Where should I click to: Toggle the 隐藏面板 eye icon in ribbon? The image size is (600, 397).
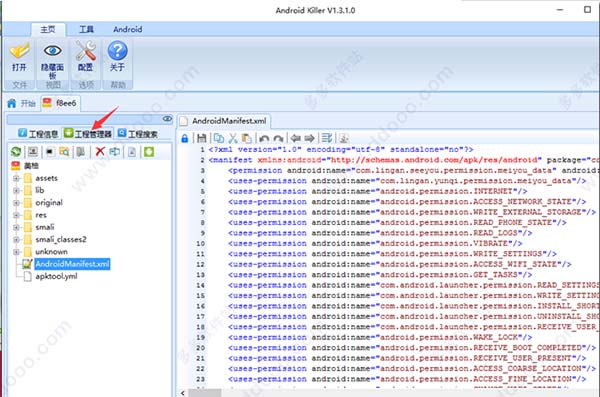52,50
